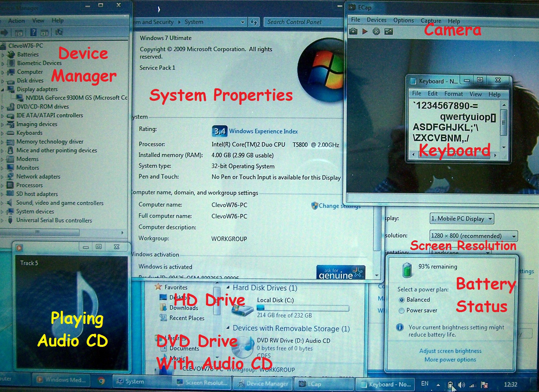Click Adjust screen brightness link
This screenshot has width=539, height=392.
click(x=450, y=351)
